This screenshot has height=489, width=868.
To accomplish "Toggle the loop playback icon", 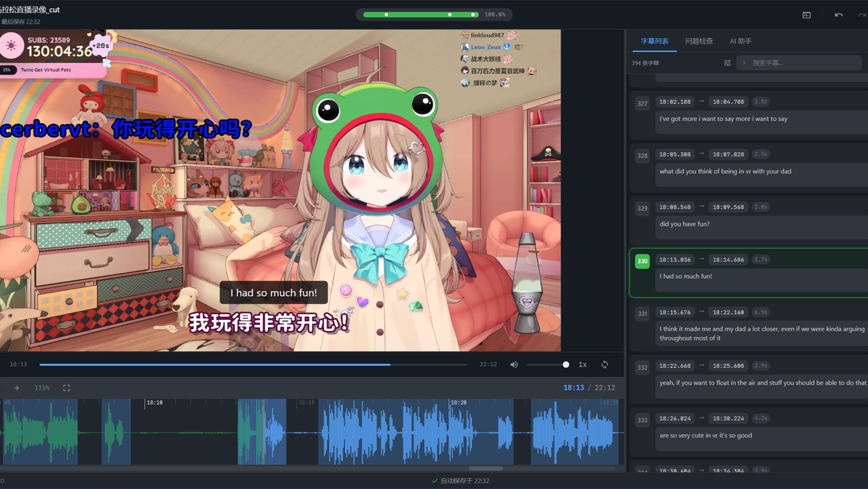I will (604, 365).
